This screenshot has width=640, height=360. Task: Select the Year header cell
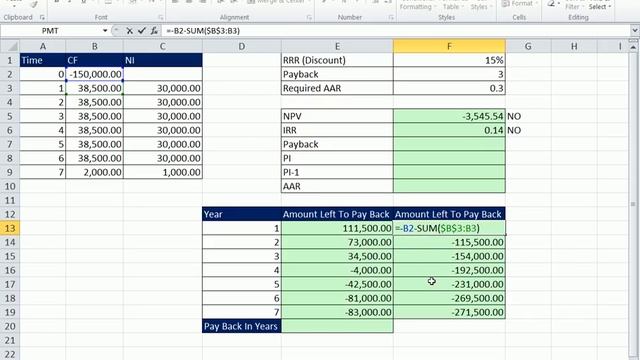[x=242, y=214]
